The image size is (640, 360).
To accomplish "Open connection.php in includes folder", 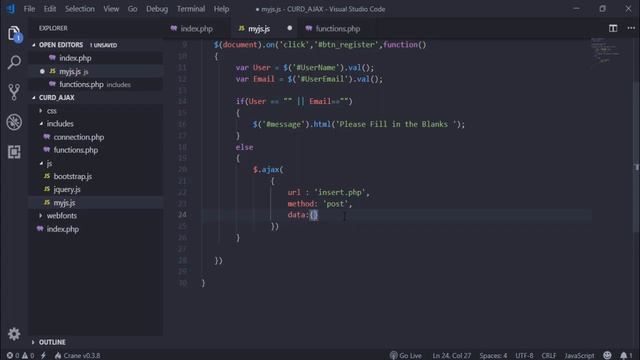I will 79,137.
